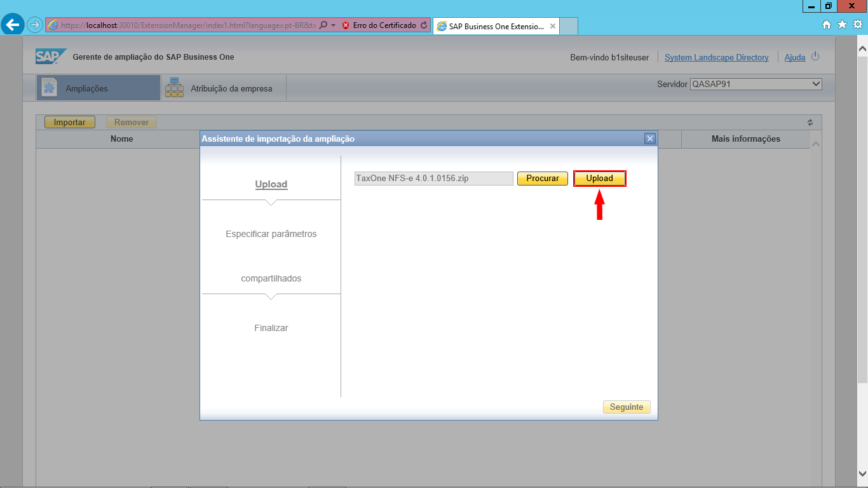Image resolution: width=868 pixels, height=488 pixels.
Task: Click the Importar button
Action: click(69, 123)
